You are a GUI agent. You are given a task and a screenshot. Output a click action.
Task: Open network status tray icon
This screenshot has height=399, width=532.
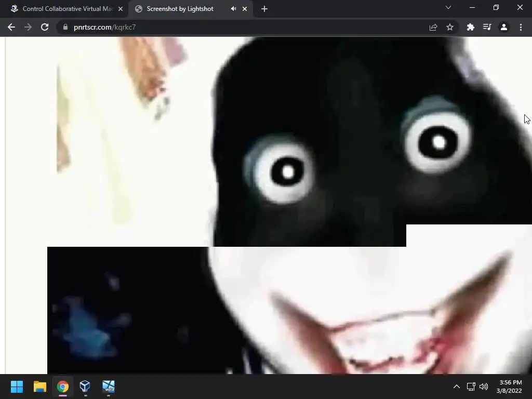click(471, 387)
